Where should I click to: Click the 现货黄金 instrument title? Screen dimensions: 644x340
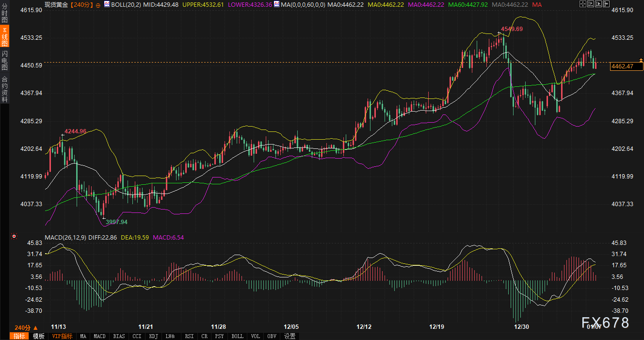(x=56, y=4)
